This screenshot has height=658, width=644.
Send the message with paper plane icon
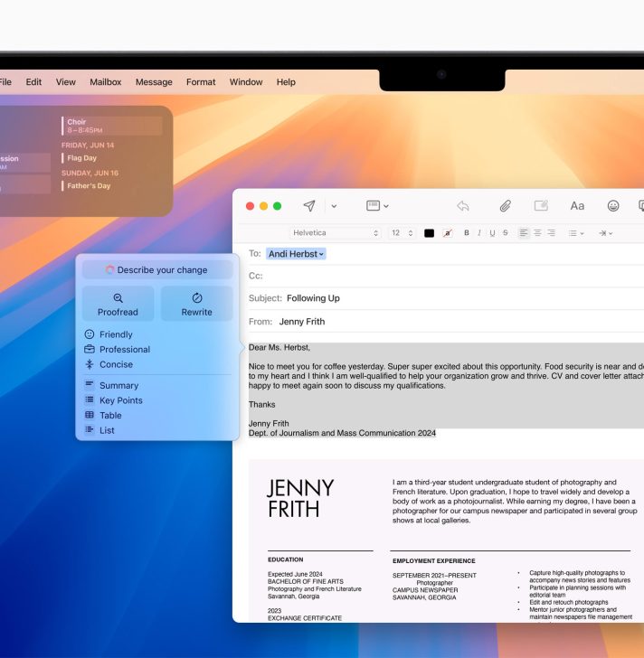point(309,206)
